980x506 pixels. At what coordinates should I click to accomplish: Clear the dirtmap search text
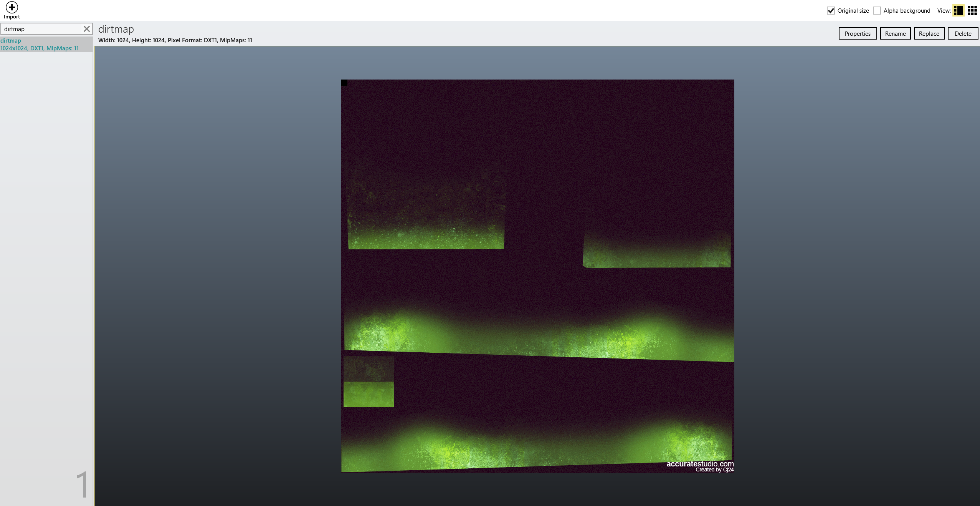(86, 29)
